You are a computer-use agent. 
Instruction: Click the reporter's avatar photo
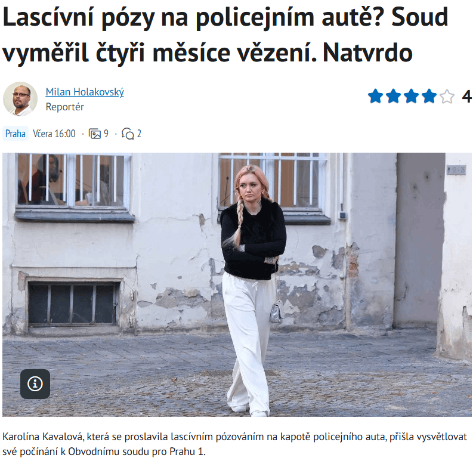(20, 99)
